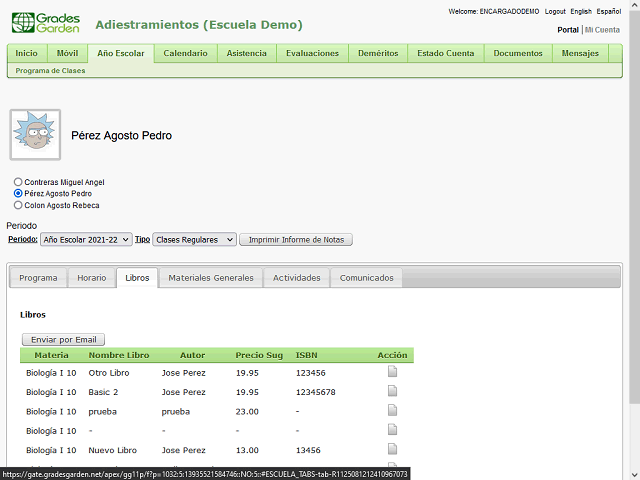Select student Pérez Agosto Pedro
Screen dimensions: 640x480
coord(18,193)
